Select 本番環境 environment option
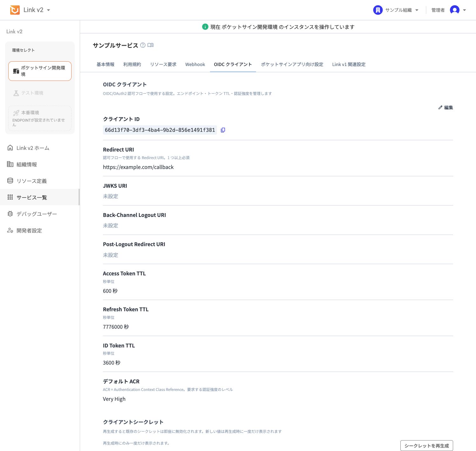 tap(40, 118)
